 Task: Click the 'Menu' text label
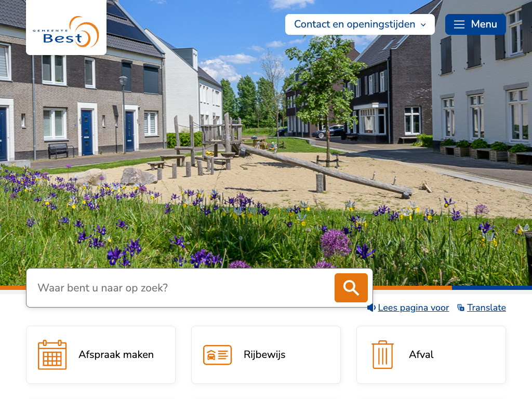[484, 24]
